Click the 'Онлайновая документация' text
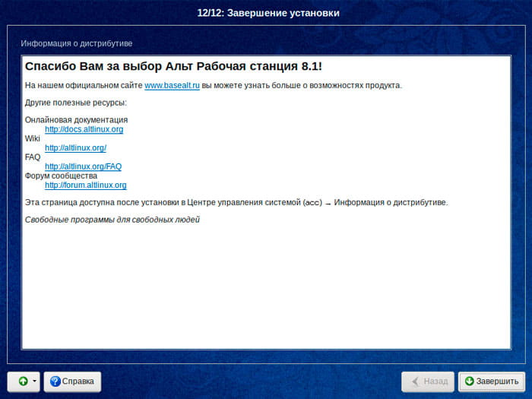The height and width of the screenshot is (399, 532). point(76,120)
